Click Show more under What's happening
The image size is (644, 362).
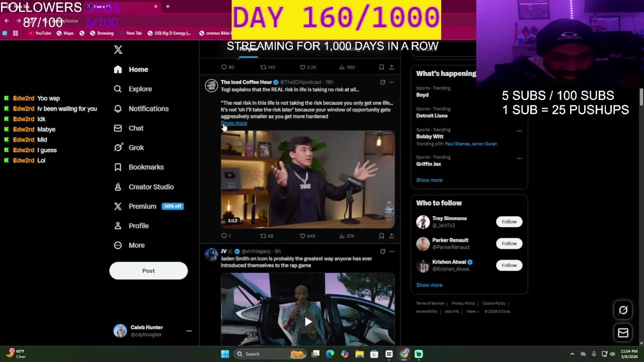pos(429,180)
